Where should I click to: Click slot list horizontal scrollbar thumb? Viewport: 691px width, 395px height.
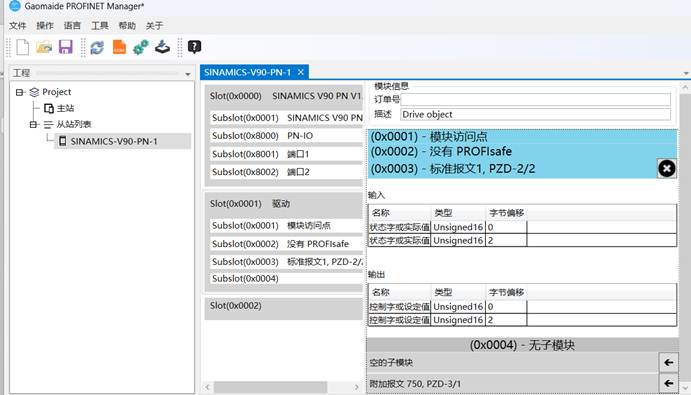tap(270, 387)
